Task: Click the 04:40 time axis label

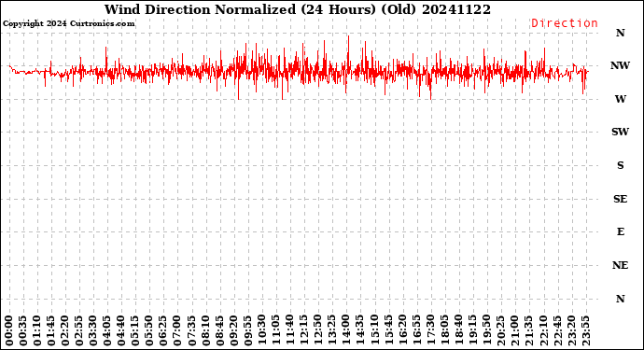Action: tap(121, 331)
